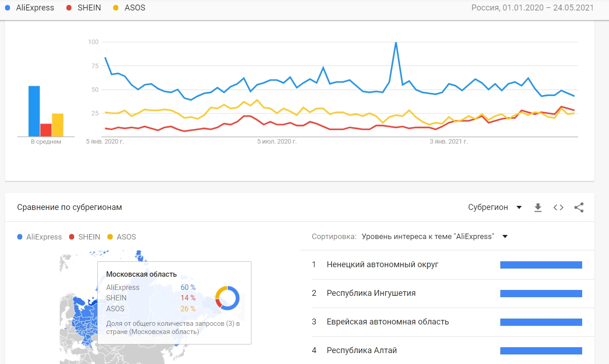
Task: Click the donut chart in Московская область tooltip
Action: (x=227, y=298)
